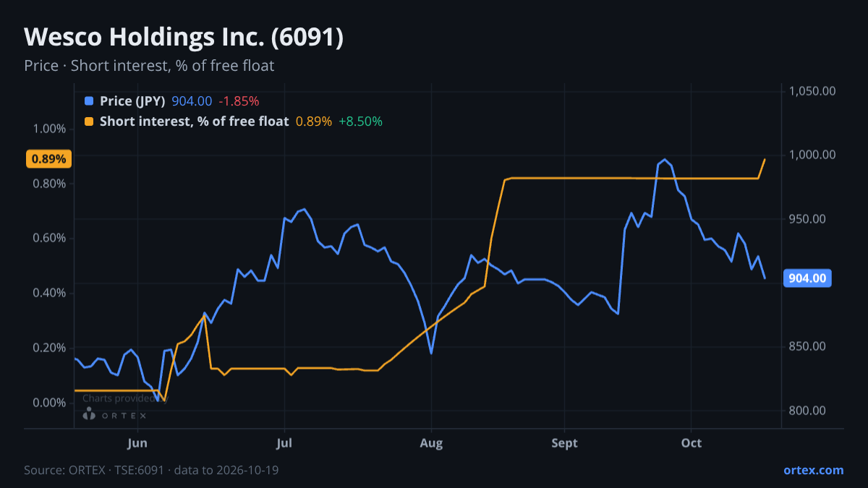Click the Aug x-axis label
Screen dimensions: 868x488
431,443
